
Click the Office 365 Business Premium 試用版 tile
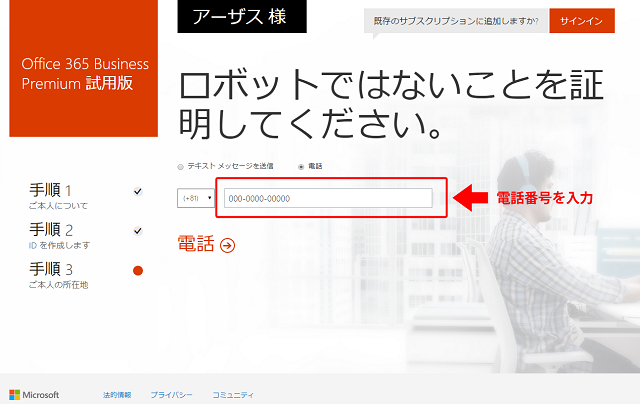84,68
